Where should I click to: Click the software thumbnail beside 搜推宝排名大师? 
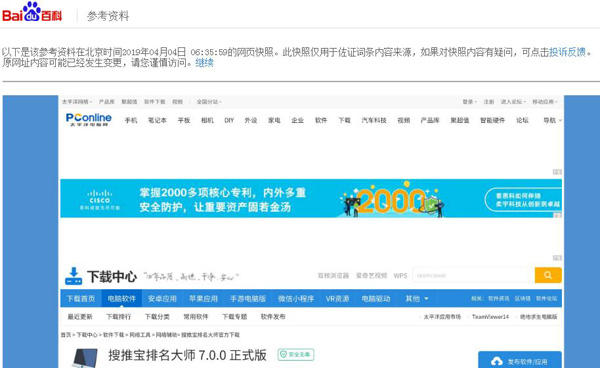(x=85, y=358)
